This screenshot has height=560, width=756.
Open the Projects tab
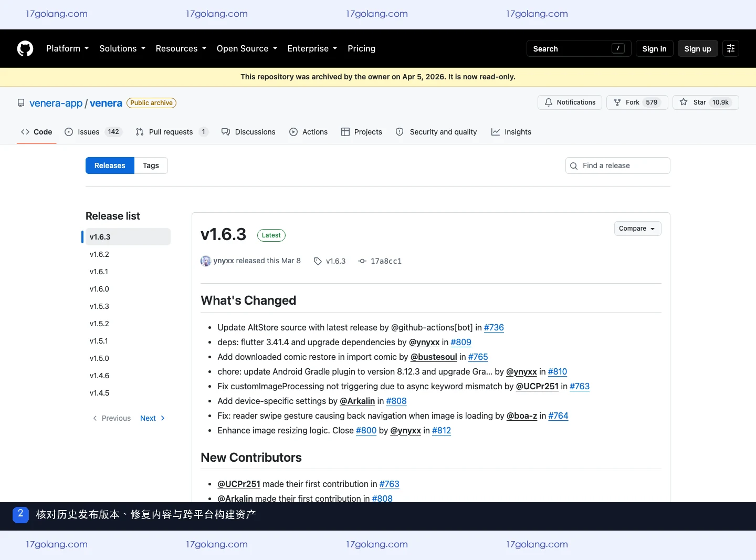tap(362, 132)
